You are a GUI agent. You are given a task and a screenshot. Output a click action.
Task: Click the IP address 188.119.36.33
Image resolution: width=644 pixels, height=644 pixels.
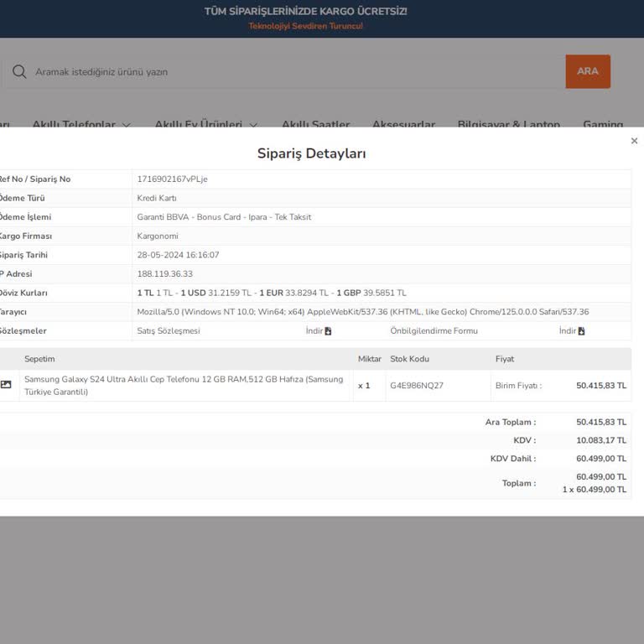click(164, 274)
